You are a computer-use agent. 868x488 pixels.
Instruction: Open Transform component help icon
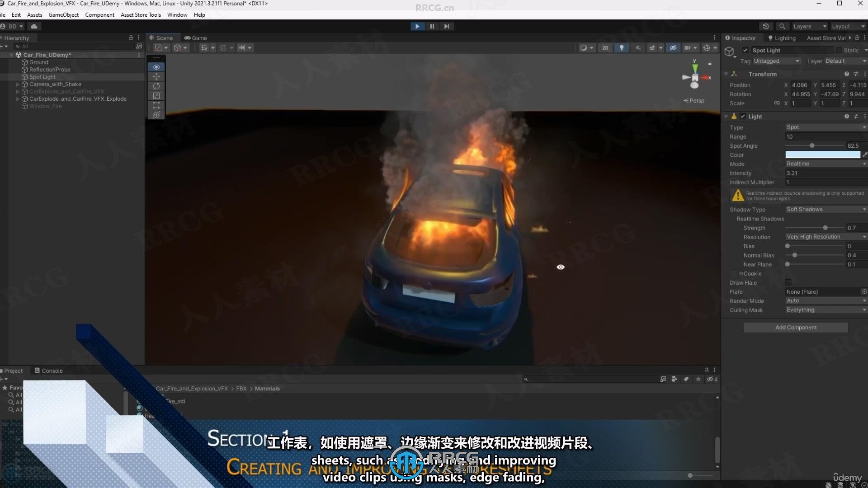click(846, 74)
